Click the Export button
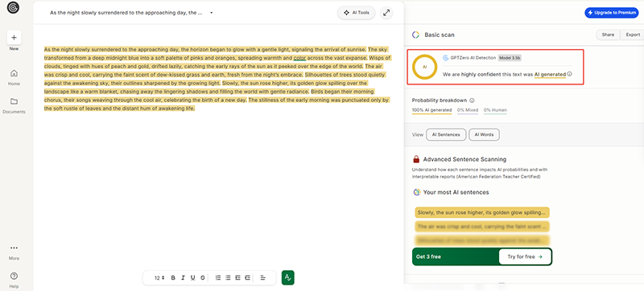 point(633,35)
